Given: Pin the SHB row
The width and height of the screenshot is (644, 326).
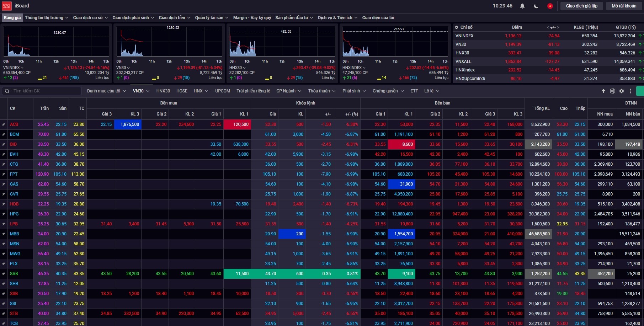Looking at the screenshot, I should (x=4, y=284).
